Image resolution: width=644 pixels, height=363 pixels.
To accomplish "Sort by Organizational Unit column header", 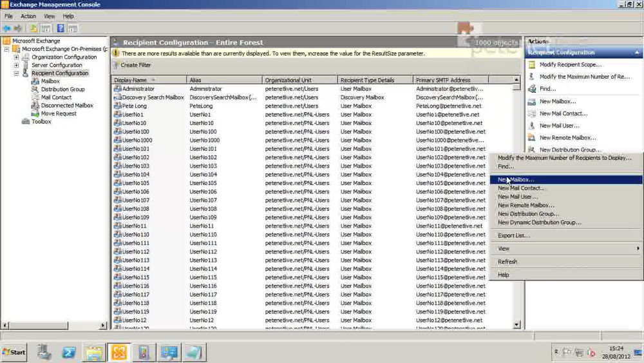I will pos(300,80).
